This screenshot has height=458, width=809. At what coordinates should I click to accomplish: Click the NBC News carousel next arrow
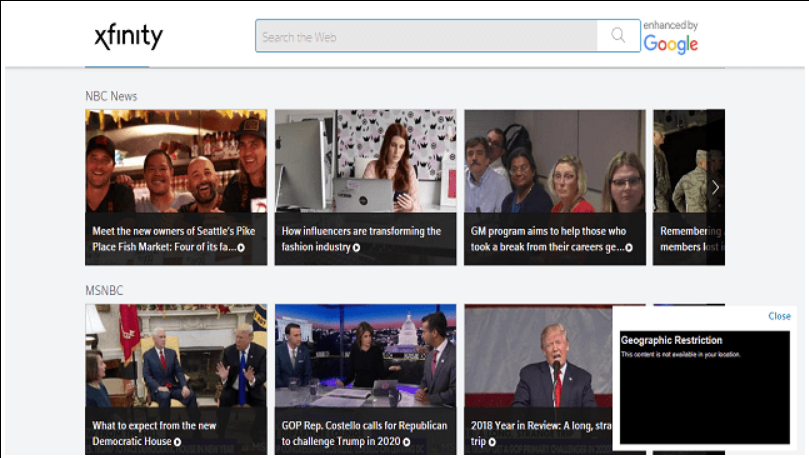714,187
